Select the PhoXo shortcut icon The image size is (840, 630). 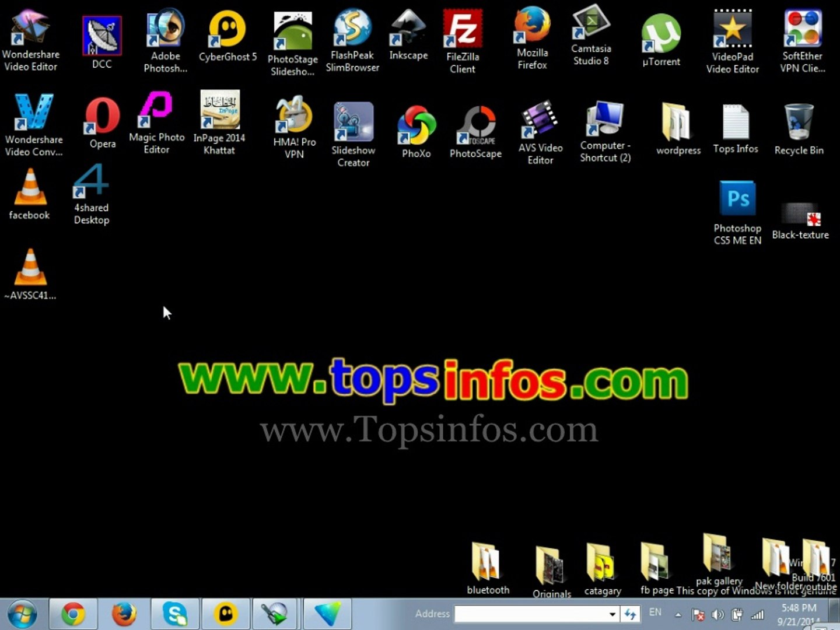tap(416, 132)
